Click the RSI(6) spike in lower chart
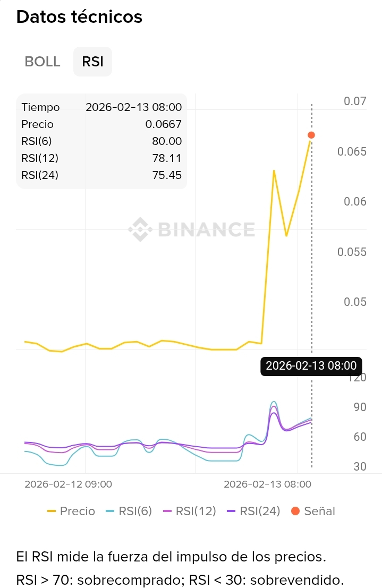382x588 pixels. tap(274, 402)
